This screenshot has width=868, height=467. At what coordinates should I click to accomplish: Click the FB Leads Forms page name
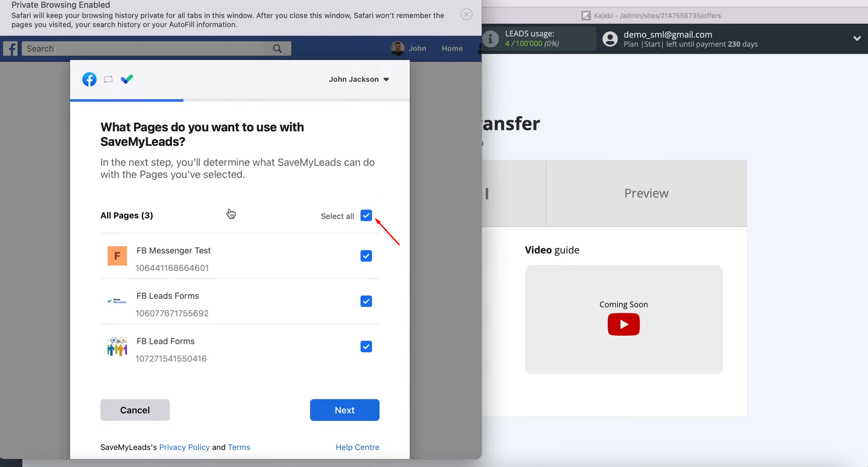coord(168,296)
